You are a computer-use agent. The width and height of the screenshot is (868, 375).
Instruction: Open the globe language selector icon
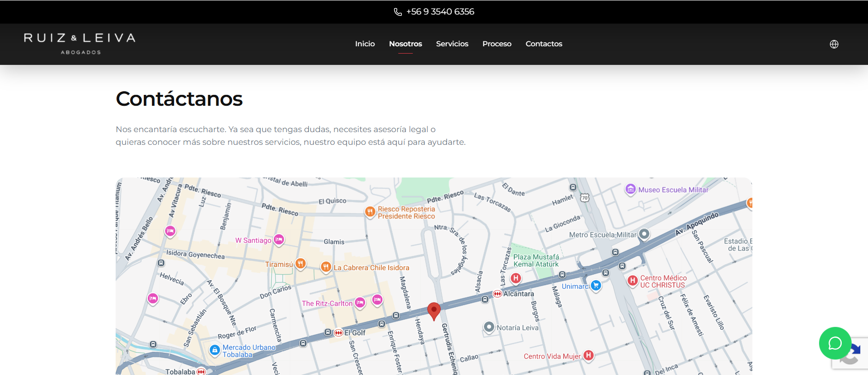click(x=834, y=44)
